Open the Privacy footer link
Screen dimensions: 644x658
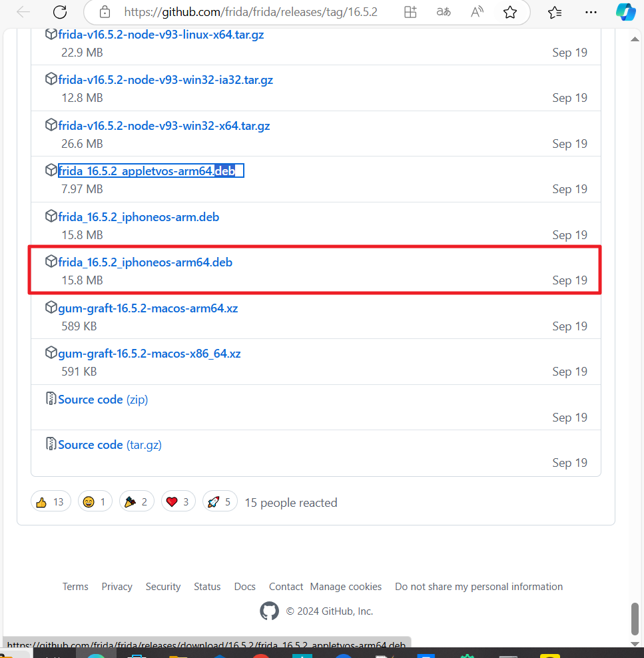coord(117,587)
